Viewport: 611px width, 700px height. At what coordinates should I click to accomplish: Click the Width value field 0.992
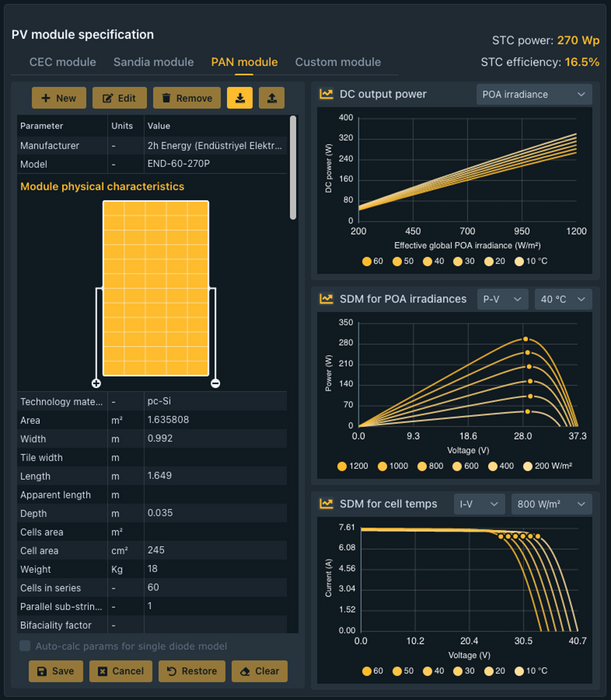point(215,439)
